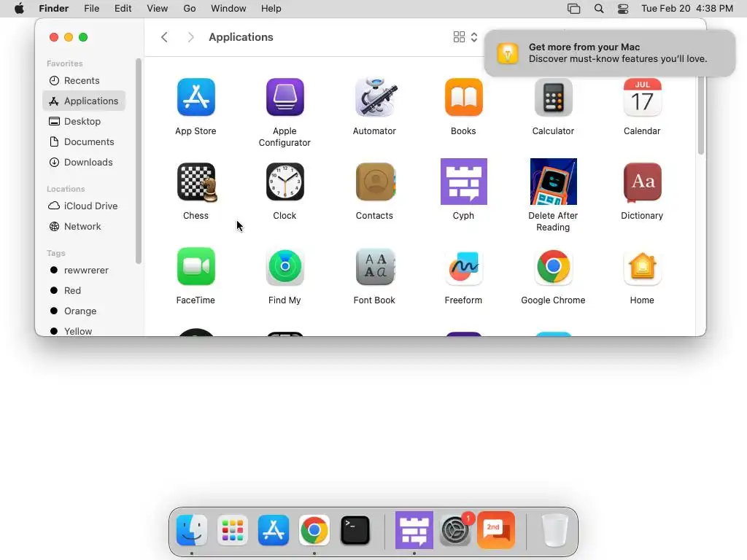Click the Locations section header
The height and width of the screenshot is (560, 747).
coord(66,189)
